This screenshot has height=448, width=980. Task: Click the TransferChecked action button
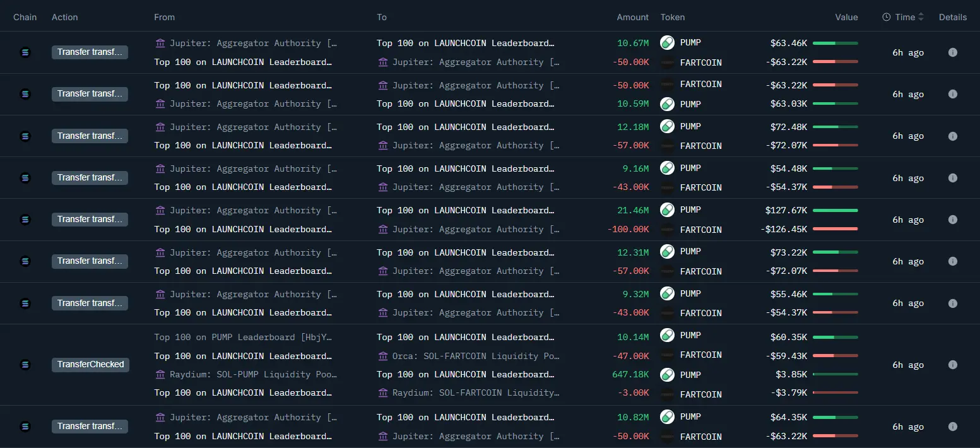coord(90,365)
